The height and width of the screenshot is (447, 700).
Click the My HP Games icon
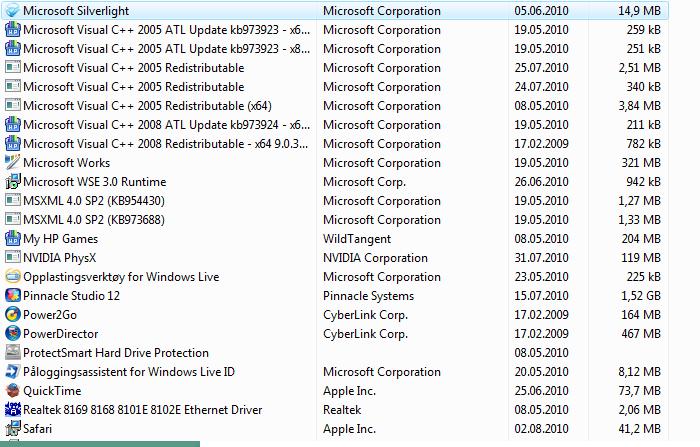[x=13, y=238]
